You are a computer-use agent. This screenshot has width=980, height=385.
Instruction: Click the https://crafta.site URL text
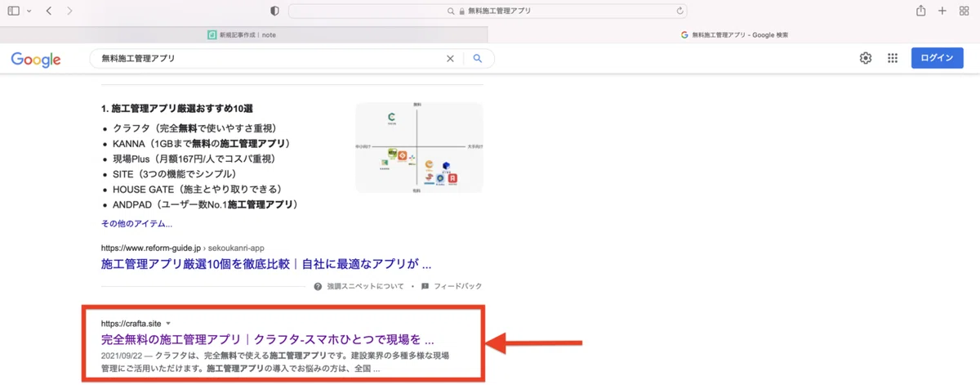(x=131, y=324)
